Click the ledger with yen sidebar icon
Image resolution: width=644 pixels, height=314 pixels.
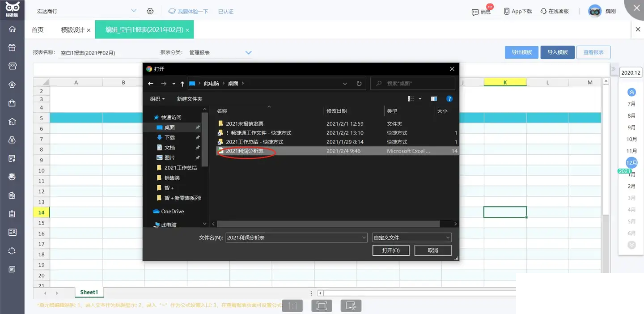pyautogui.click(x=12, y=158)
